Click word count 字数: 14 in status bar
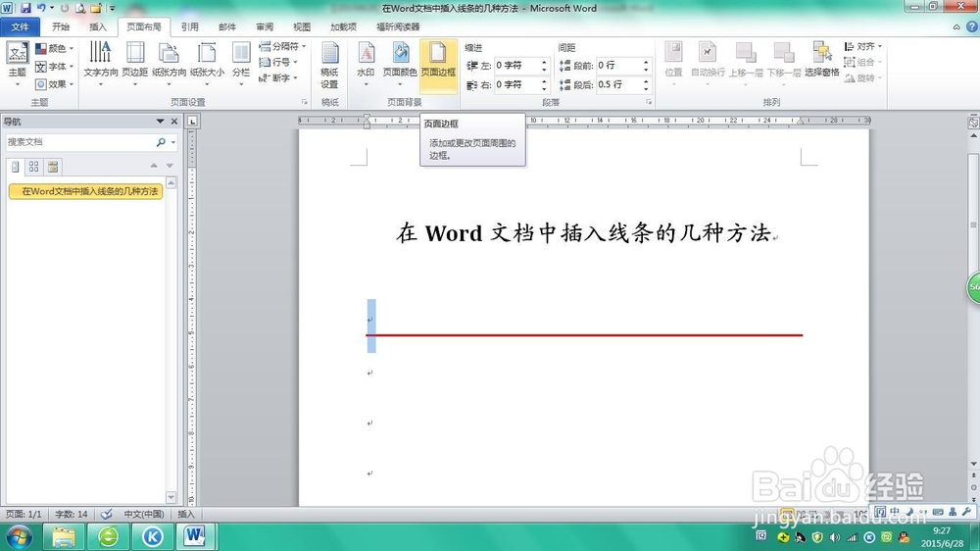This screenshot has width=980, height=551. tap(72, 514)
